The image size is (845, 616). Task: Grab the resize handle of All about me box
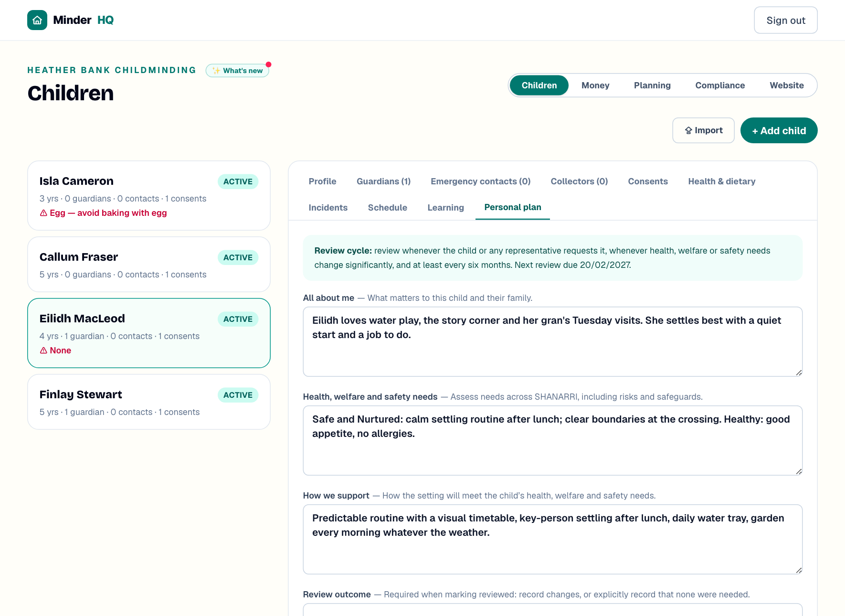799,372
